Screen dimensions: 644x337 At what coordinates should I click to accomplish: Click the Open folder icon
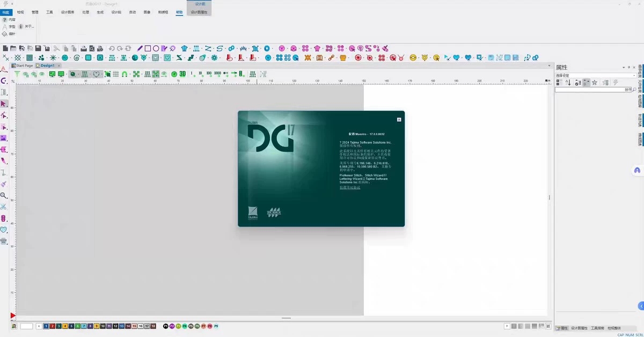pyautogui.click(x=13, y=48)
